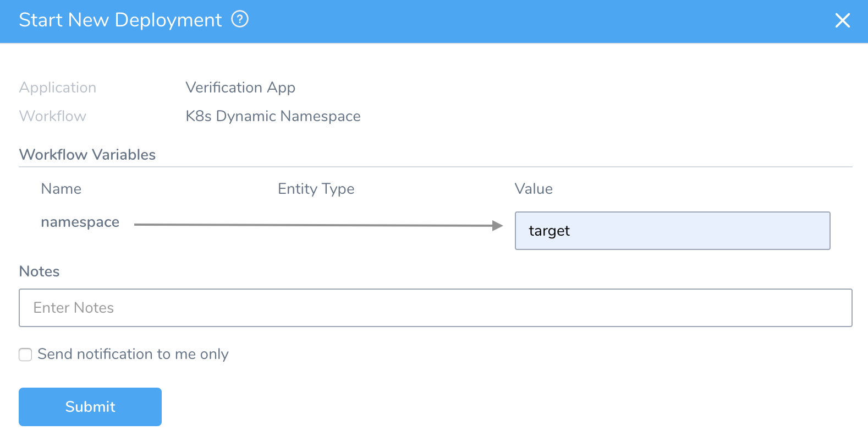Click the Workflow field label

click(53, 116)
